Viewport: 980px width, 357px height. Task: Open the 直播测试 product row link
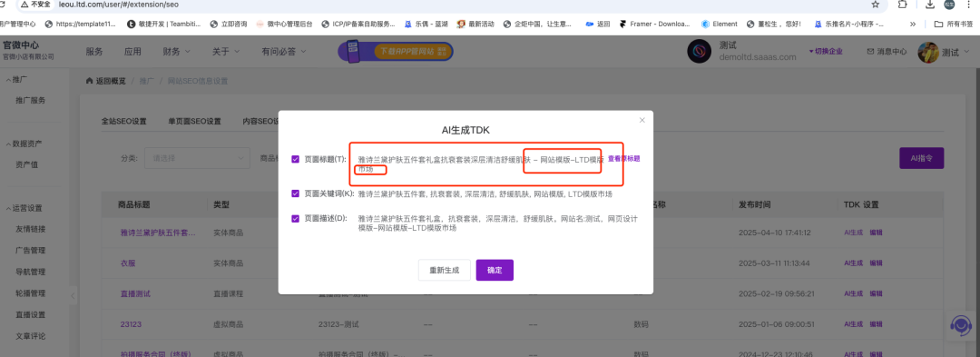[x=135, y=293]
